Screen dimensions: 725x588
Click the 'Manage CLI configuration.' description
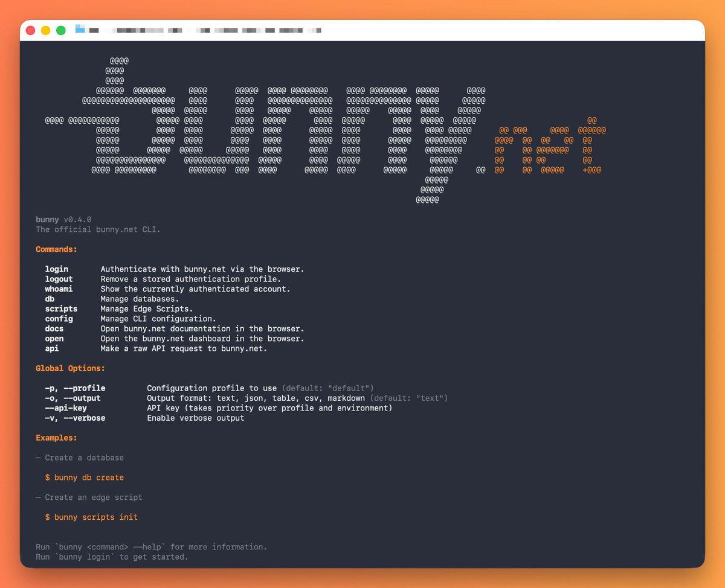point(158,319)
